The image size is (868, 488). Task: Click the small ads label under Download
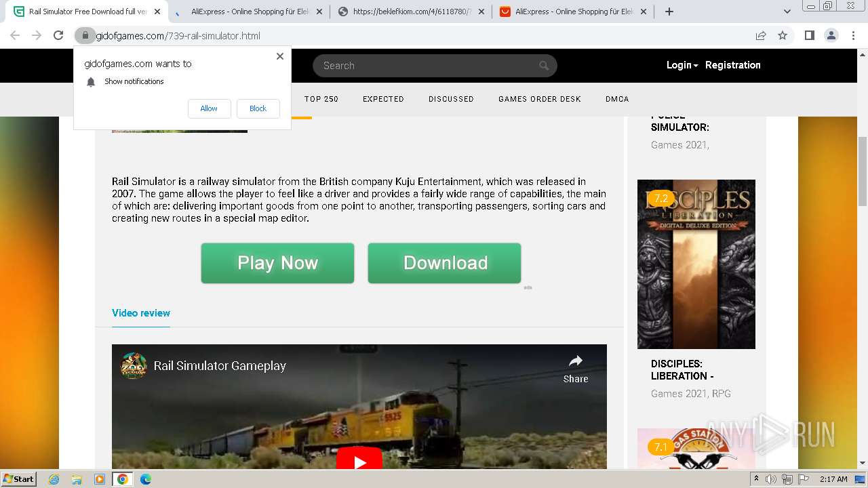coord(528,287)
